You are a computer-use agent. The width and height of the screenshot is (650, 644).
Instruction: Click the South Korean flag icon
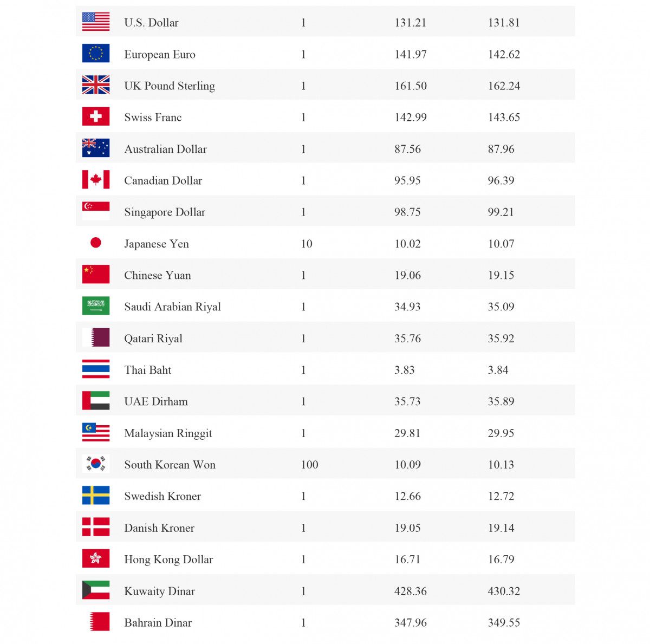[96, 464]
